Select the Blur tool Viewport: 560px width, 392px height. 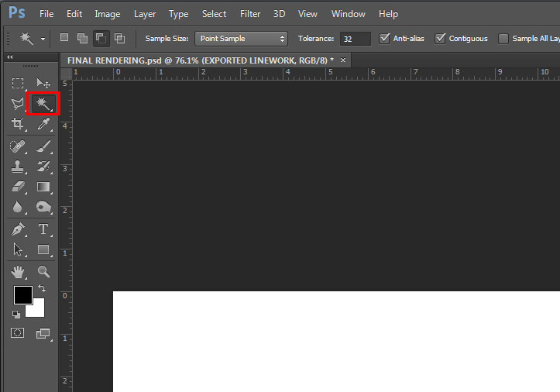[x=18, y=207]
